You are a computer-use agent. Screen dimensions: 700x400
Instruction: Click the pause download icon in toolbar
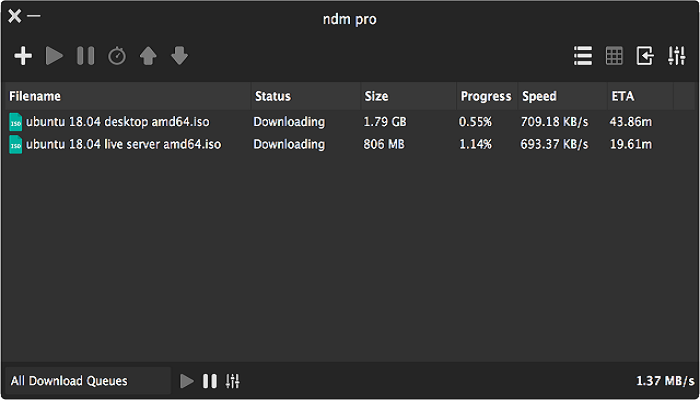coord(86,56)
